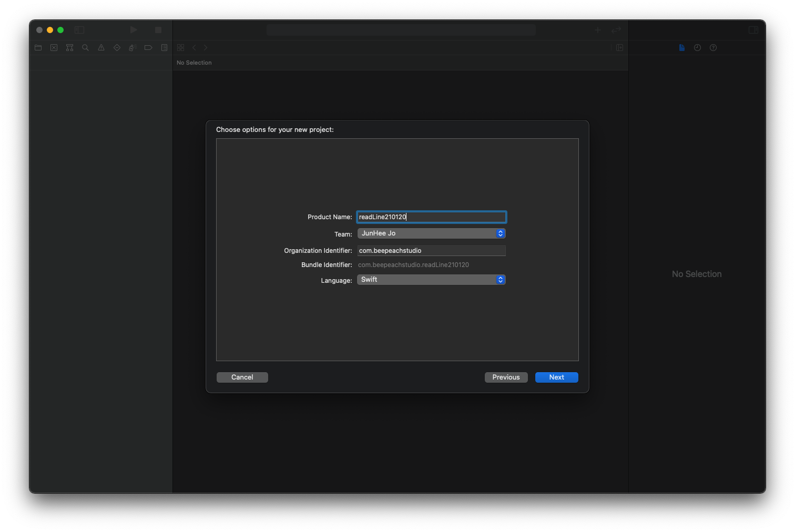Select the File inspector tab icon
This screenshot has width=795, height=532.
point(682,47)
